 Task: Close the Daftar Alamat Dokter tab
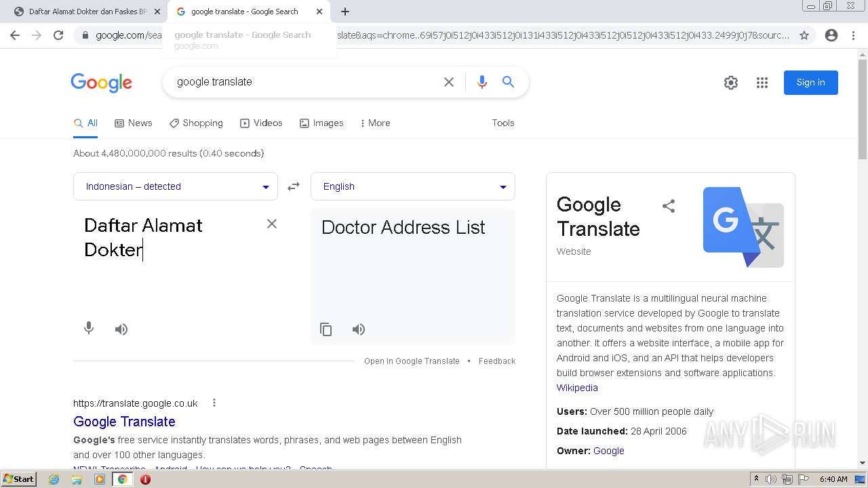pos(157,12)
